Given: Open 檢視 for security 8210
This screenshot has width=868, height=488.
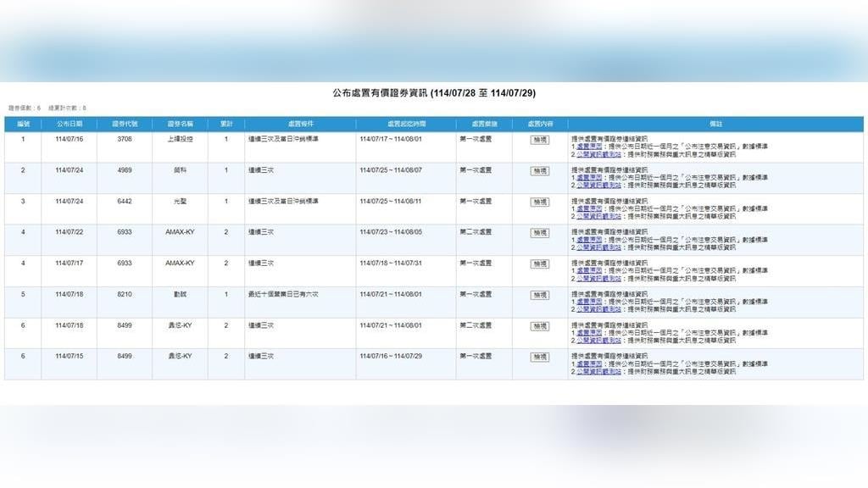Looking at the screenshot, I should point(539,295).
